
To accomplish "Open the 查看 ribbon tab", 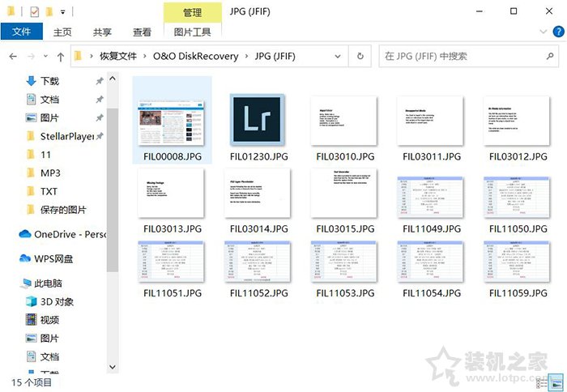I will coord(142,32).
